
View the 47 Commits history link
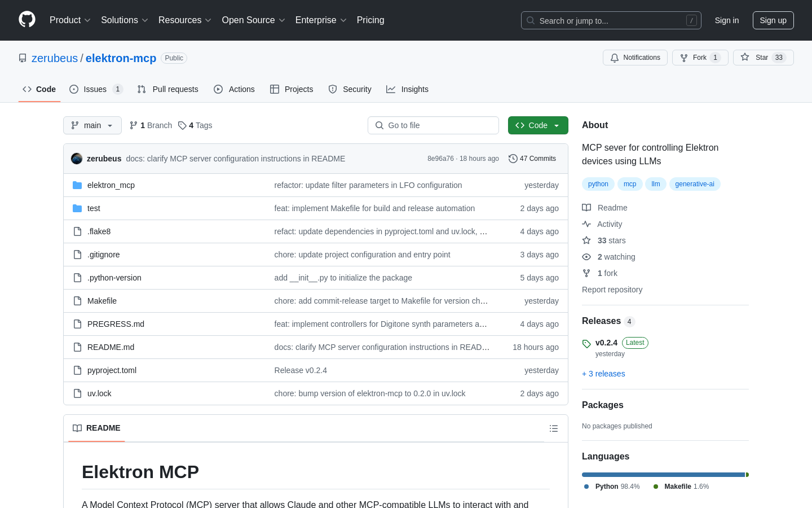pos(532,159)
